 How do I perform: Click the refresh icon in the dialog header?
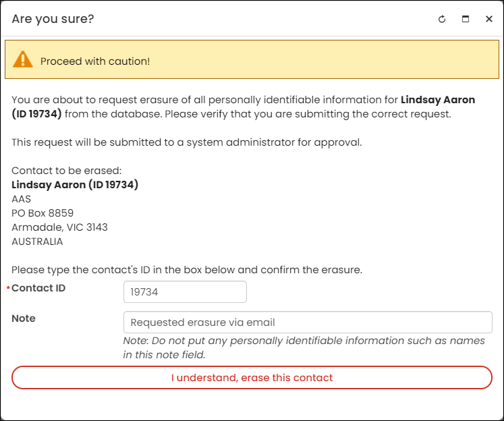(x=442, y=19)
